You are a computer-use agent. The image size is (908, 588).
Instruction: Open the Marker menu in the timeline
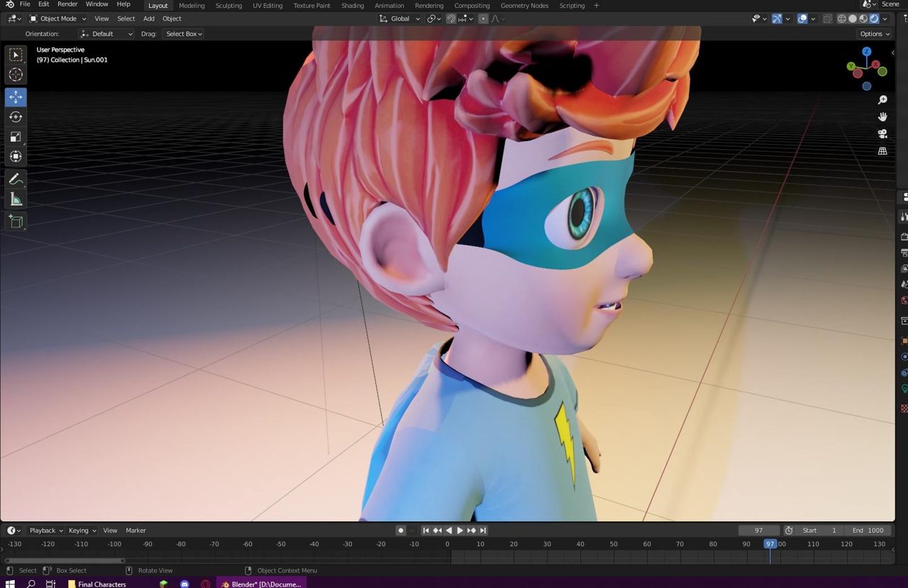pos(135,531)
